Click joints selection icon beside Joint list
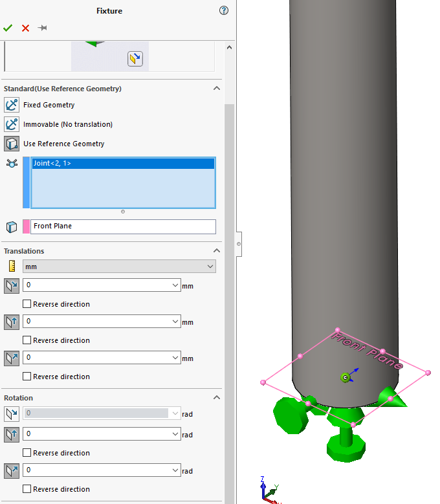440x504 pixels. tap(12, 163)
